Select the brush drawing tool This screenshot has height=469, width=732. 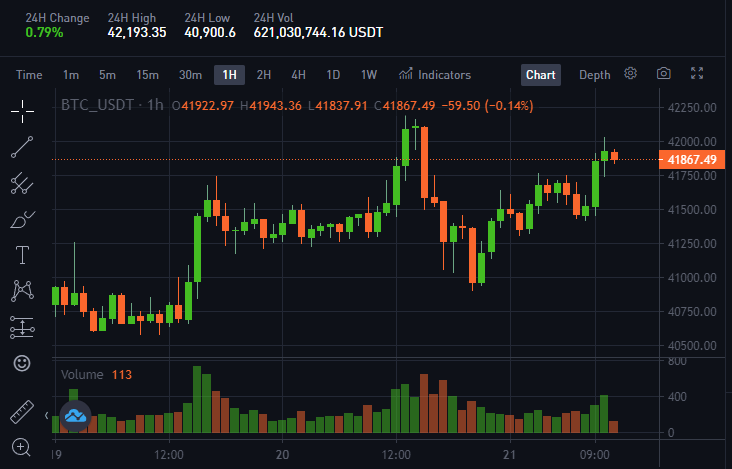[22, 219]
